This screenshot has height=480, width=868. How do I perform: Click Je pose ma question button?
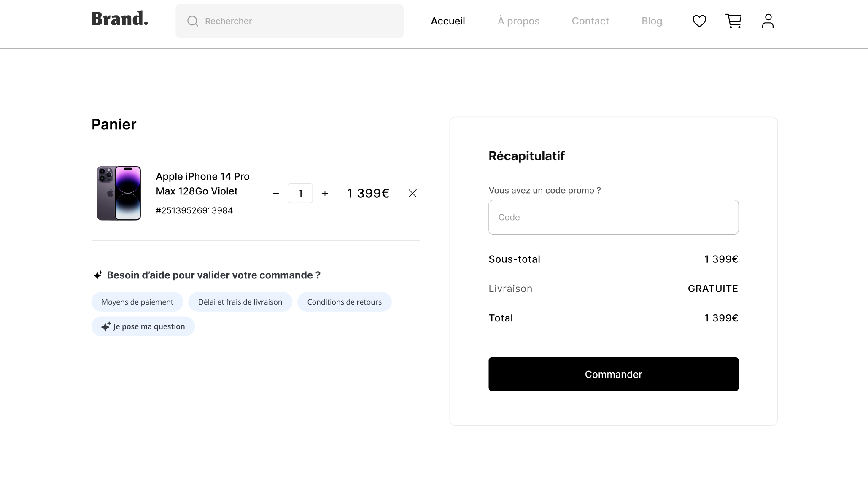tap(143, 326)
